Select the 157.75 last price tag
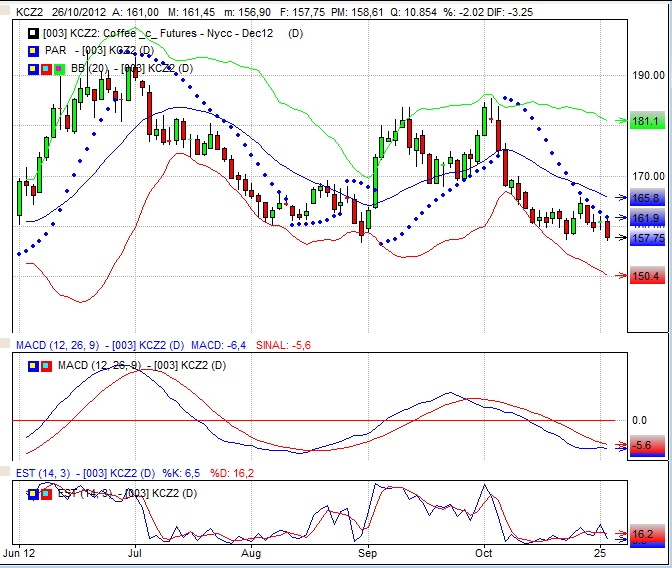Image resolution: width=672 pixels, height=568 pixels. click(x=647, y=238)
